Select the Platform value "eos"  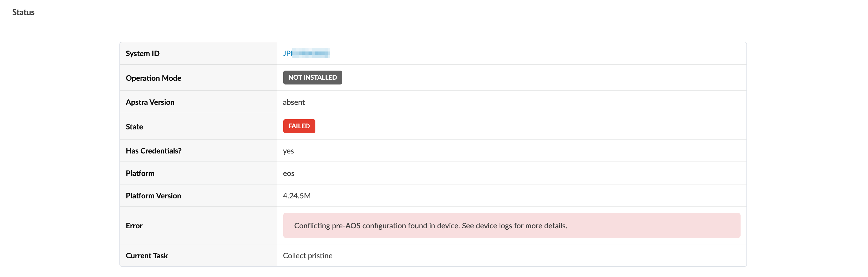click(x=288, y=173)
